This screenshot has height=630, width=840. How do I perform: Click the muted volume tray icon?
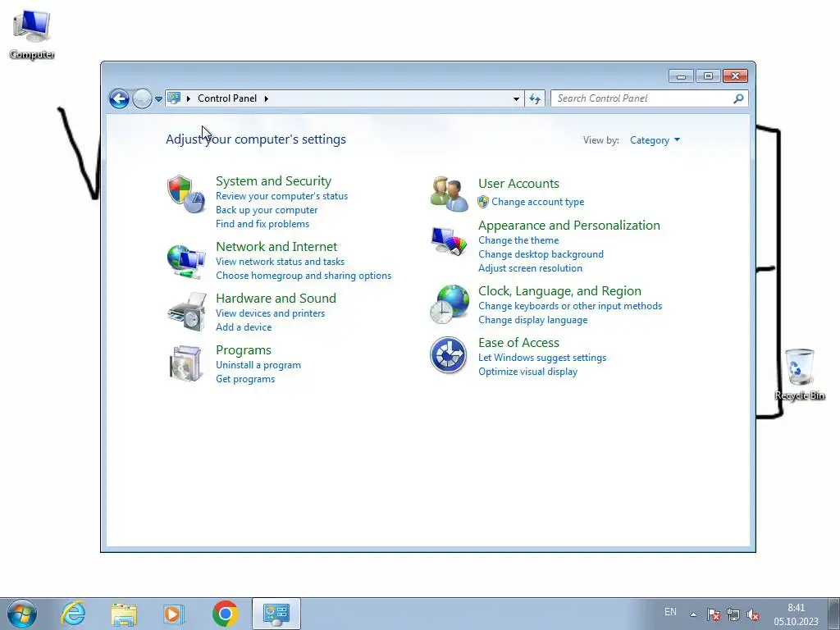pos(753,614)
